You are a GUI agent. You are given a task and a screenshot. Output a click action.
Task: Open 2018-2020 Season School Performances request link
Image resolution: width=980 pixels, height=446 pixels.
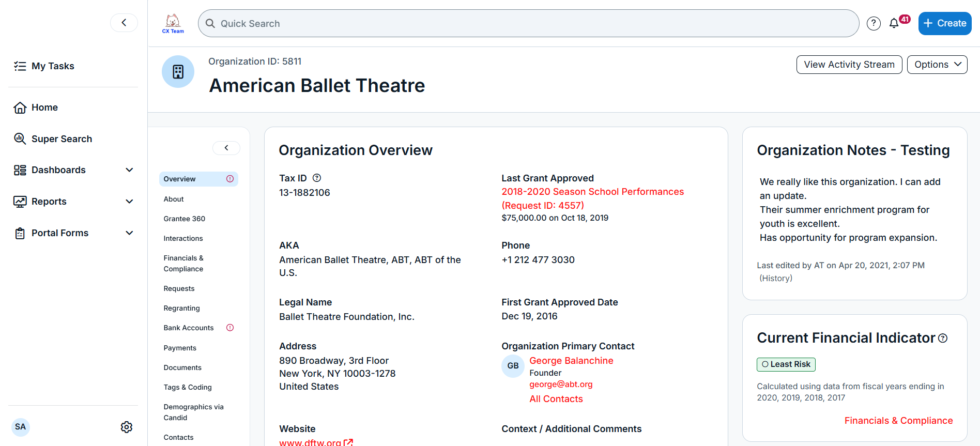point(592,198)
